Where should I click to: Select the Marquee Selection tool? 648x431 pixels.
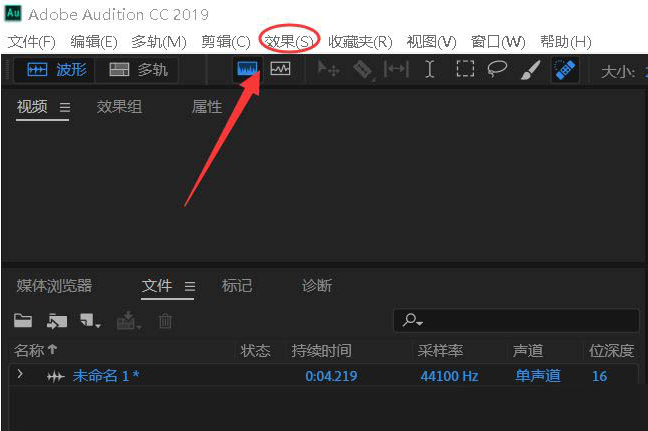coord(465,69)
